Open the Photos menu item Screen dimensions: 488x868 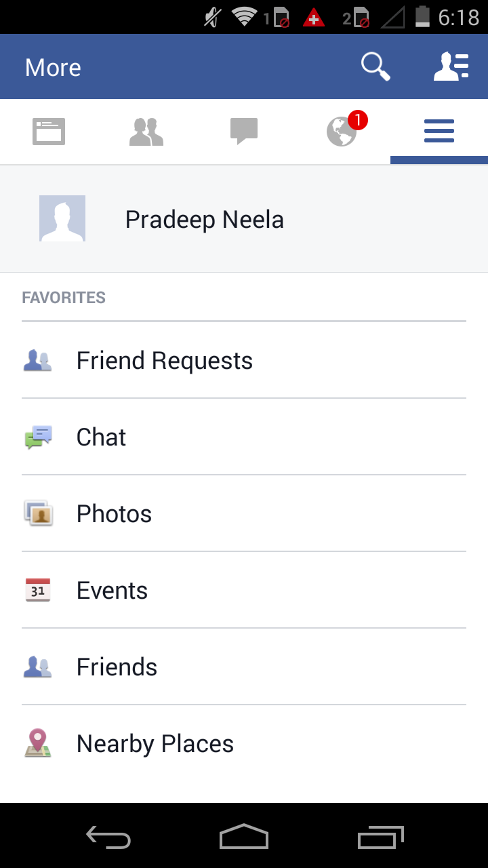tap(114, 514)
